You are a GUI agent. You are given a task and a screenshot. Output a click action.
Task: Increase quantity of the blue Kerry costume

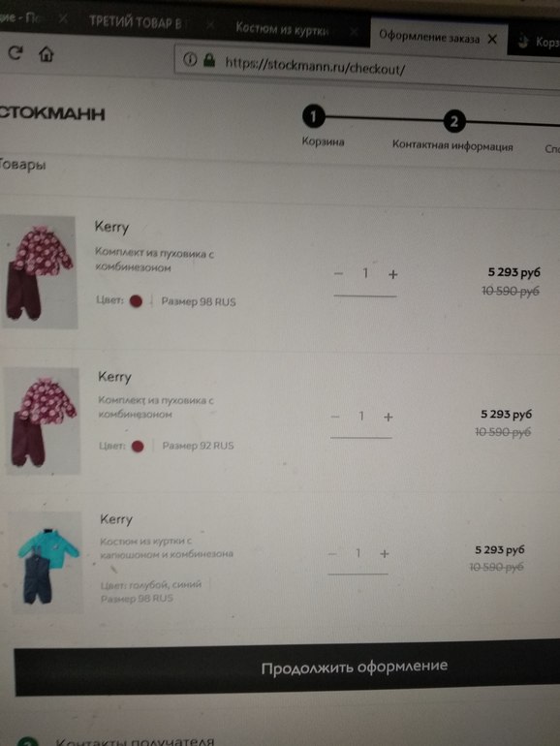click(385, 554)
